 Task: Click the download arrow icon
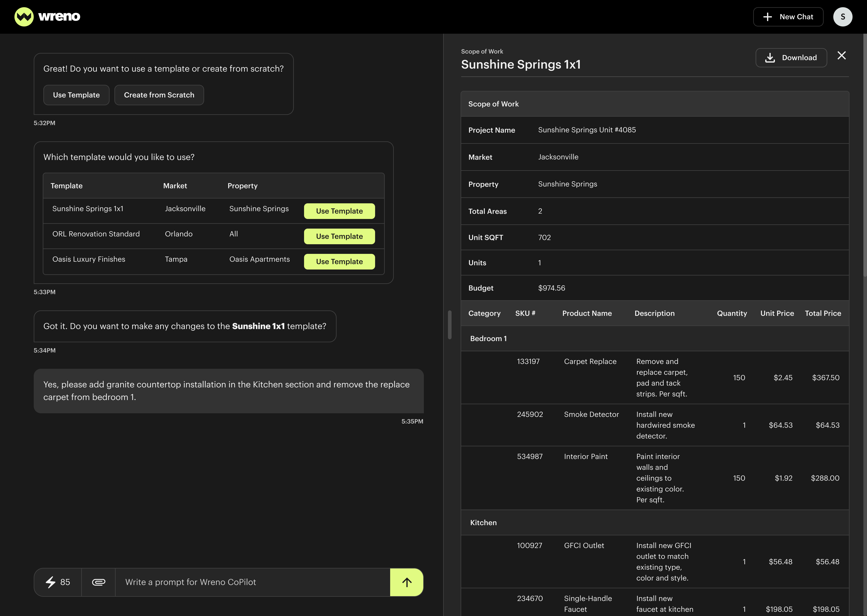click(770, 58)
